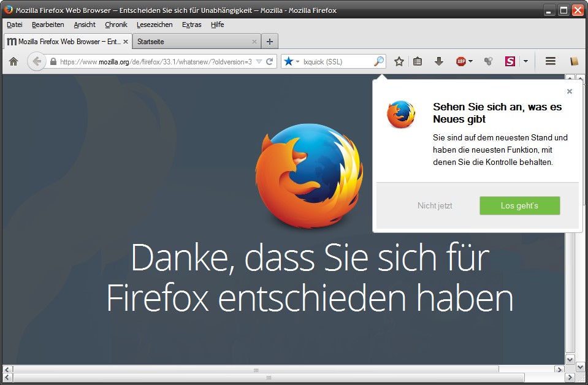Screen dimensions: 588x385
Task: Minimize the Firefox window
Action: click(549, 10)
